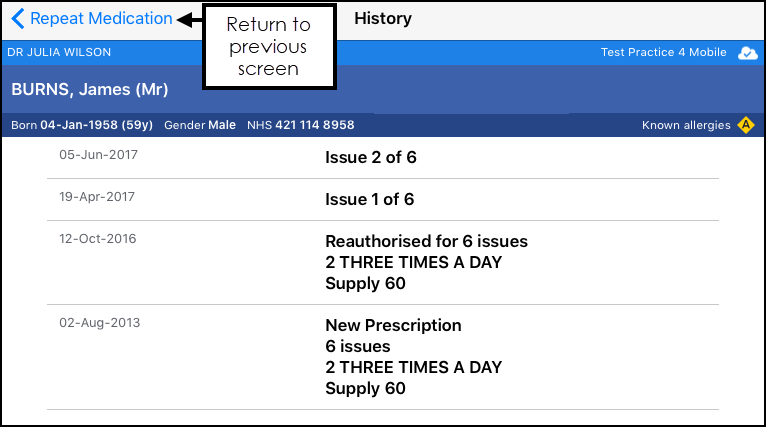Viewport: 766px width, 427px height.
Task: Click the Return to previous screen callout
Action: click(269, 47)
